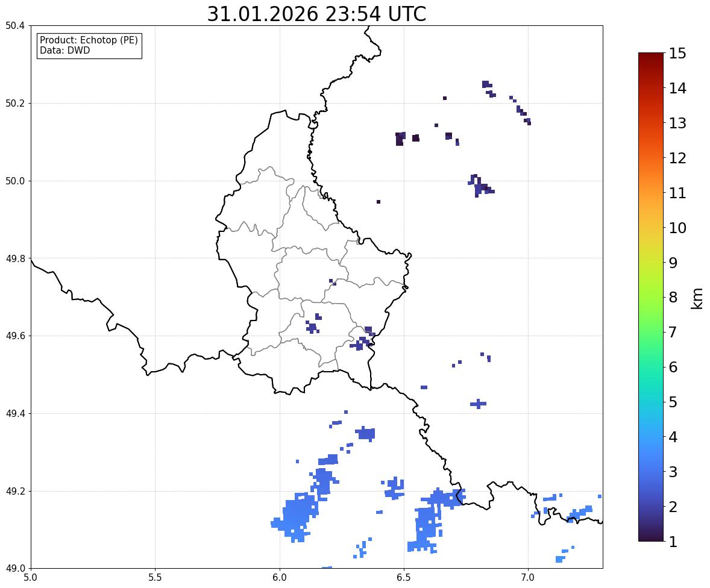Click the colorbar tick label 5
Image resolution: width=710 pixels, height=588 pixels.
point(673,402)
